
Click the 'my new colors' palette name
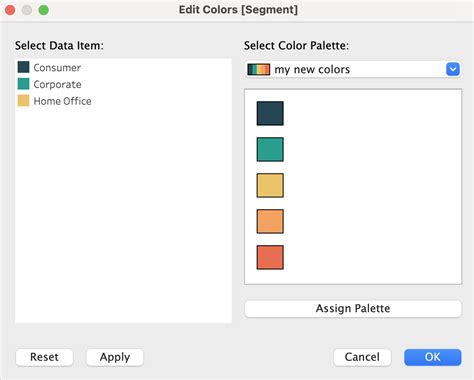click(x=312, y=69)
